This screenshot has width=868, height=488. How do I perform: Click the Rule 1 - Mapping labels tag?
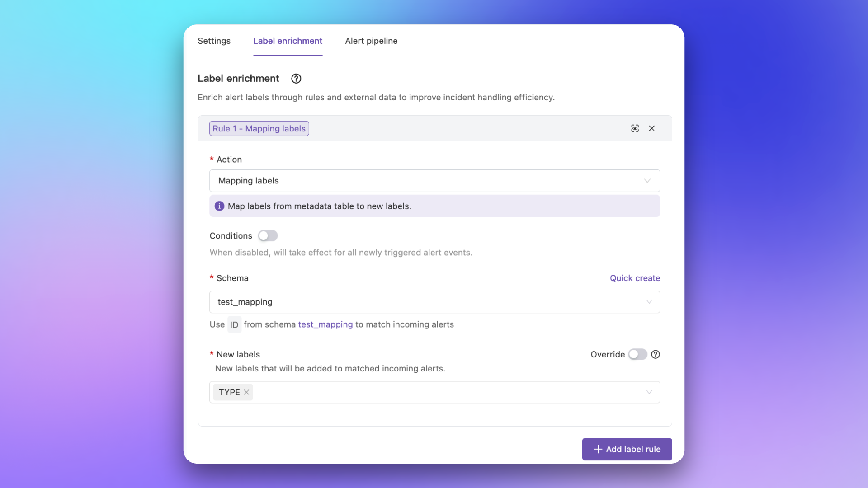pos(259,128)
